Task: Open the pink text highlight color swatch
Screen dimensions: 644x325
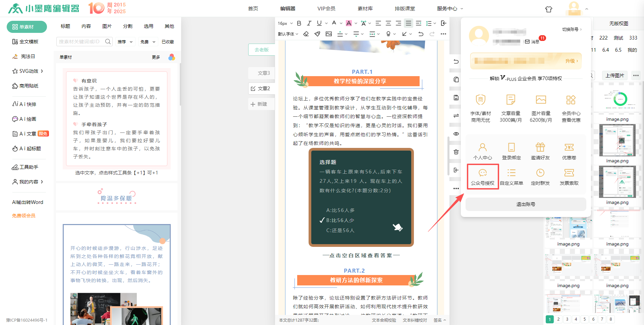Action: pyautogui.click(x=349, y=23)
